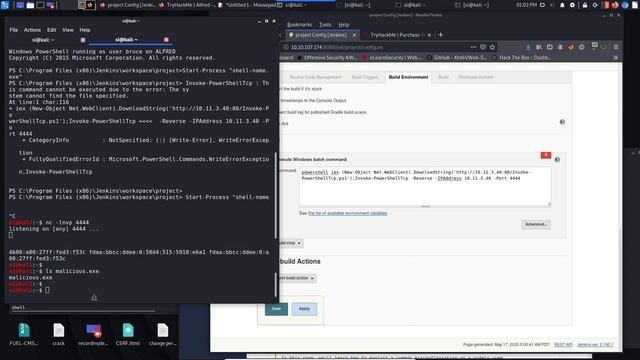Open 'eLearnSecurity | Web...' bookmark

[x=392, y=58]
